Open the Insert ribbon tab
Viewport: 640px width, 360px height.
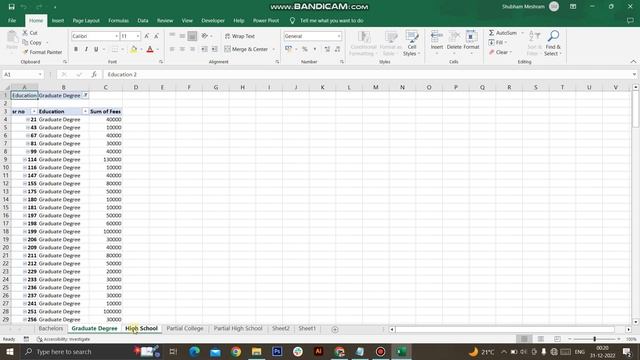58,20
